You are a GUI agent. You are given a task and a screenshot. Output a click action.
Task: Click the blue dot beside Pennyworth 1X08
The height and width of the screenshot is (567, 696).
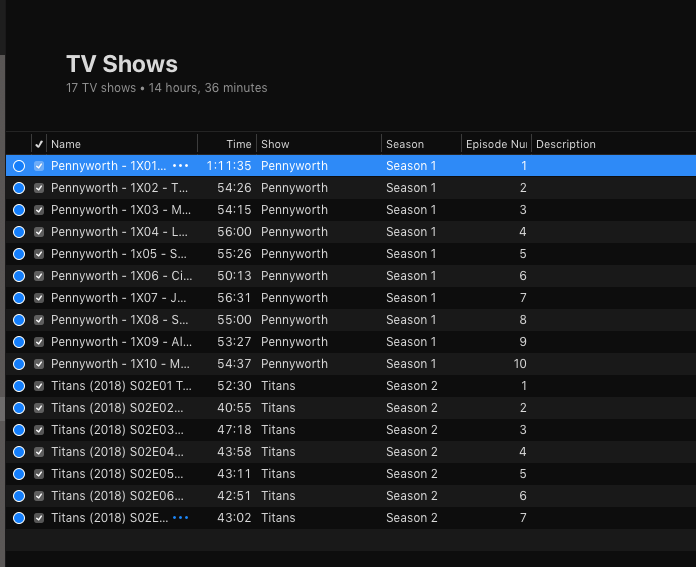coord(19,320)
